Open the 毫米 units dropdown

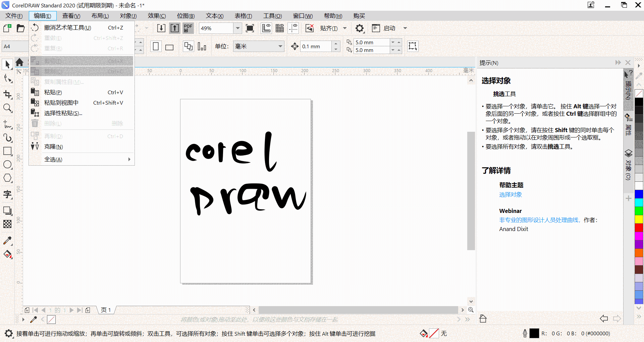click(x=280, y=46)
